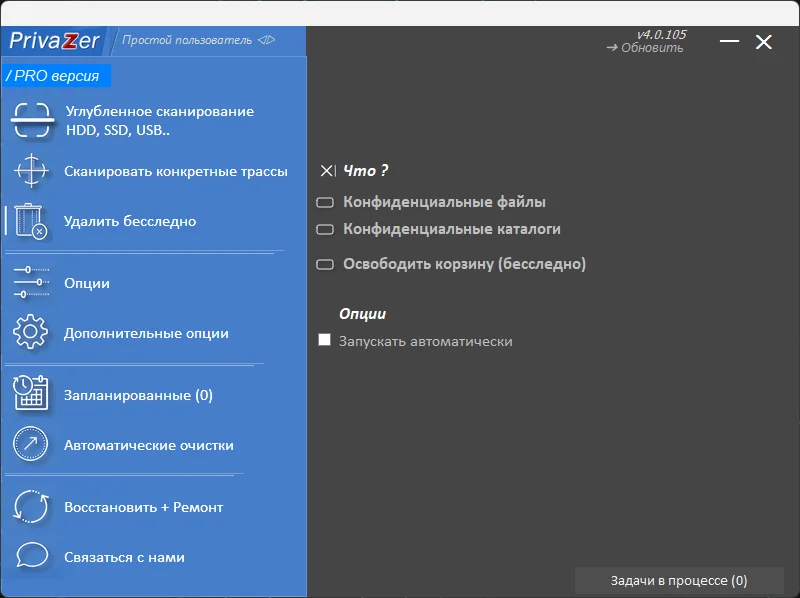Open the Автоматические очистки menu item
800x598 pixels.
[x=148, y=445]
